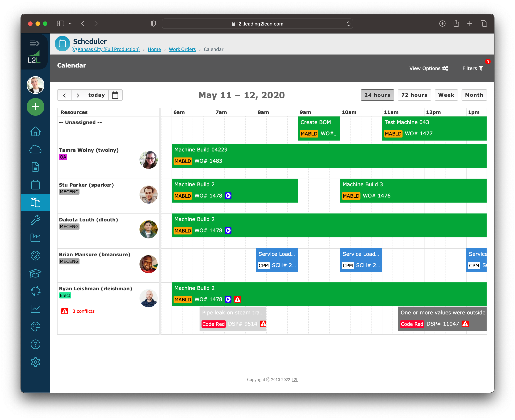Open the Home breadcrumb link
The width and height of the screenshot is (515, 420).
pos(154,49)
